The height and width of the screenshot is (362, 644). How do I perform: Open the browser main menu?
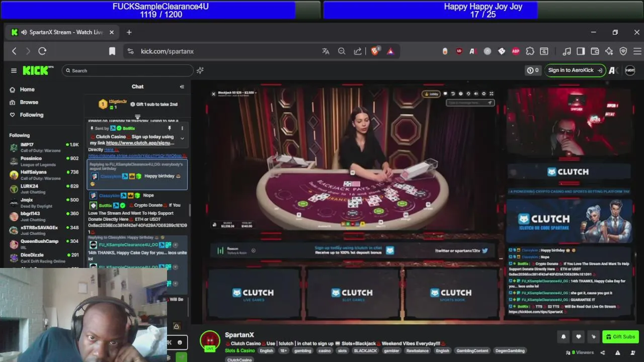coord(637,51)
